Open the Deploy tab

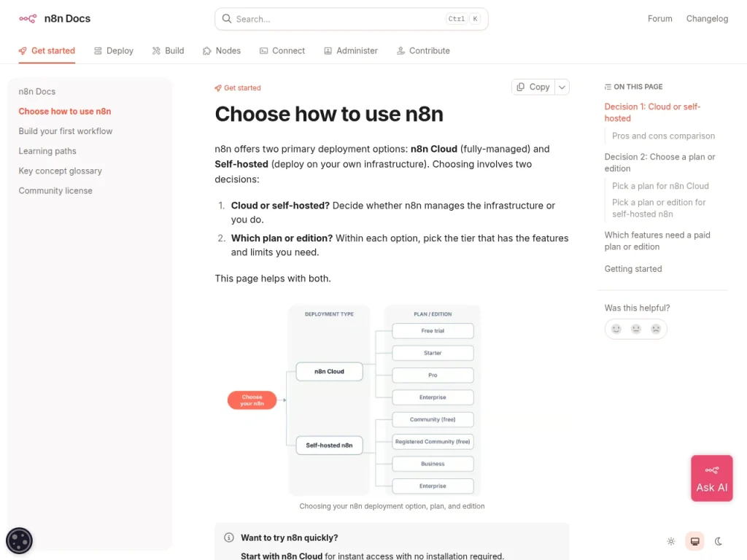[113, 51]
